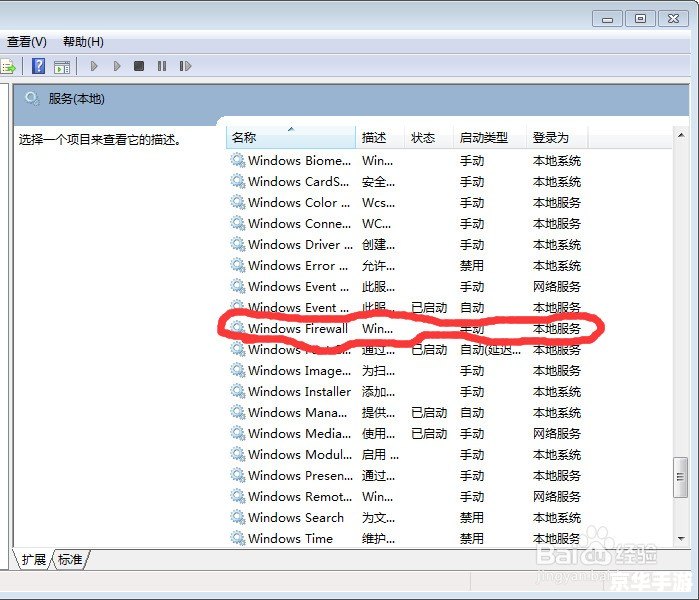
Task: Click the 启动类型 column header
Action: pos(490,138)
